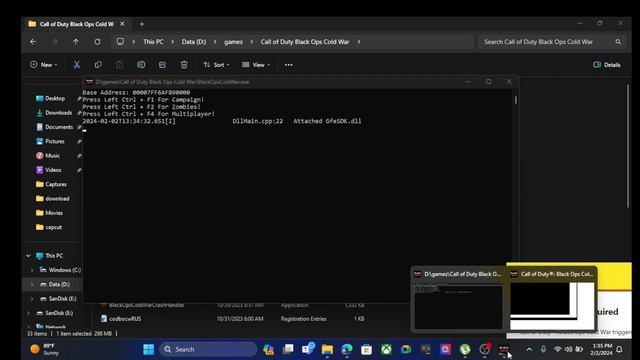640x360 pixels.
Task: Open the capcut folder in sidebar
Action: tap(53, 227)
